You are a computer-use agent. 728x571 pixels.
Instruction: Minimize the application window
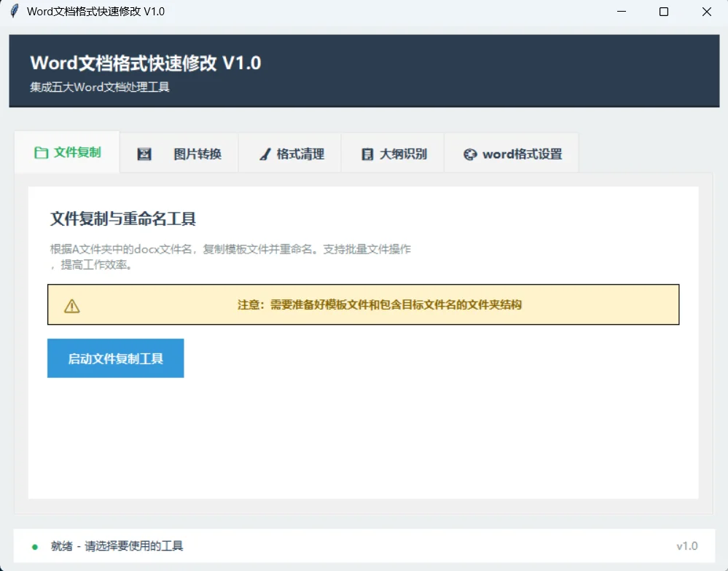621,12
